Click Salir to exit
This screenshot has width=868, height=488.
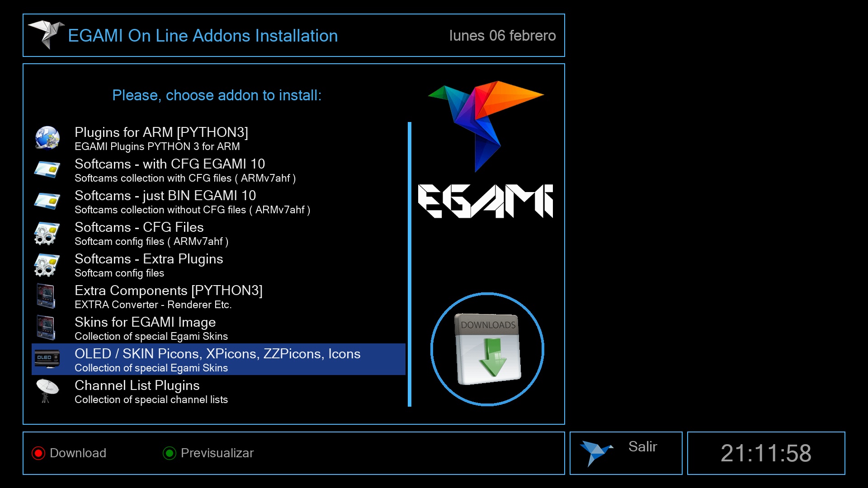(x=642, y=447)
